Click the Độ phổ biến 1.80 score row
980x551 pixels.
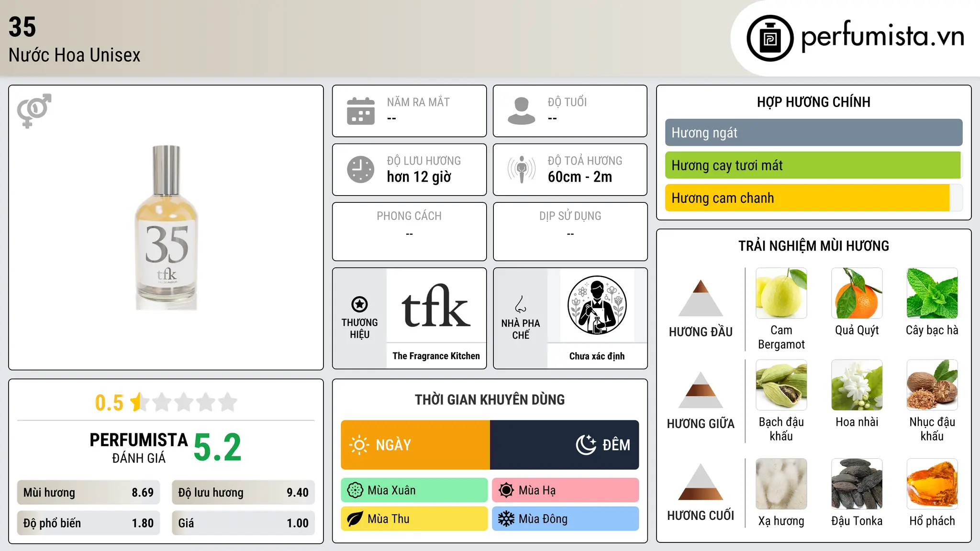[x=89, y=523]
